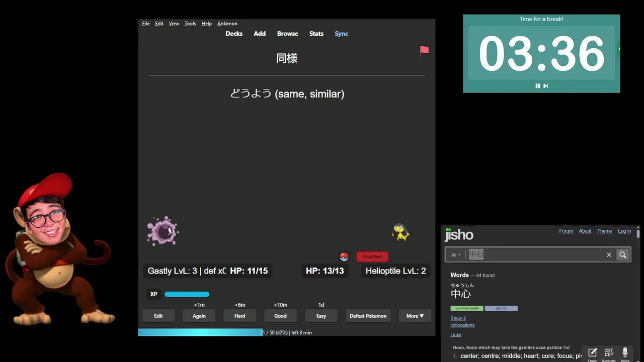This screenshot has height=362, width=644.
Task: Click the Helioptile sprite
Action: pyautogui.click(x=401, y=232)
